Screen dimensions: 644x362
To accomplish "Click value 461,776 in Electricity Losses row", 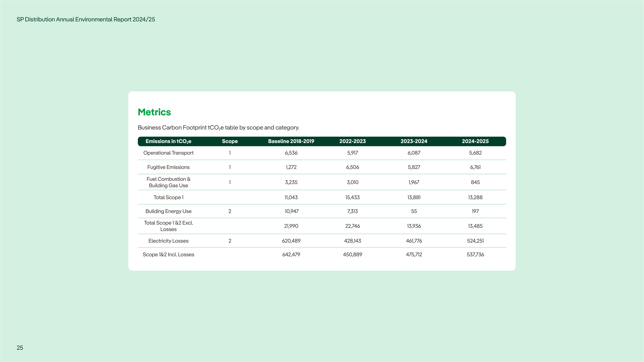I will click(x=414, y=241).
